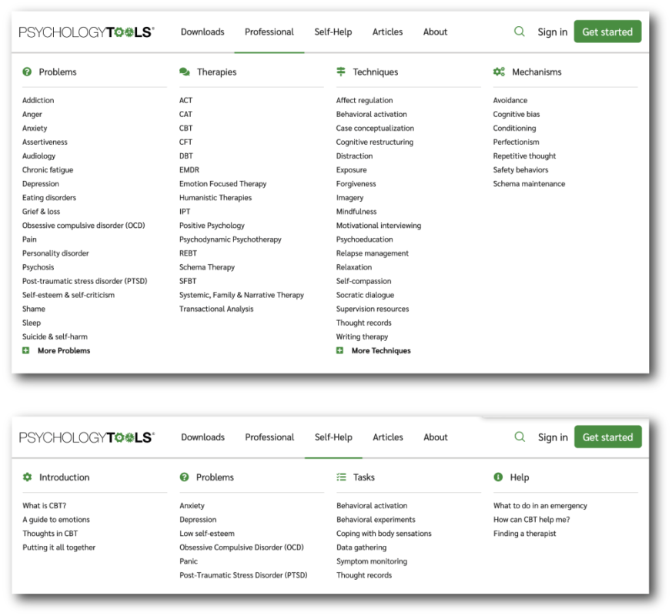Open Downloads in the top navigation
This screenshot has width=672, height=616.
[202, 32]
